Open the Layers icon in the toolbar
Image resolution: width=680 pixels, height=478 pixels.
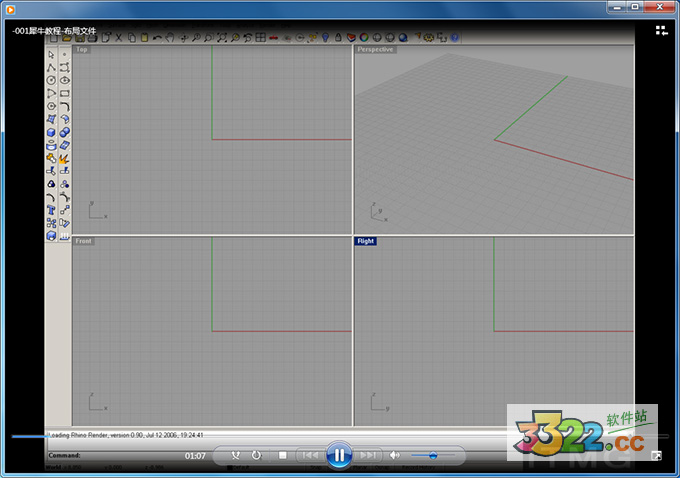351,38
